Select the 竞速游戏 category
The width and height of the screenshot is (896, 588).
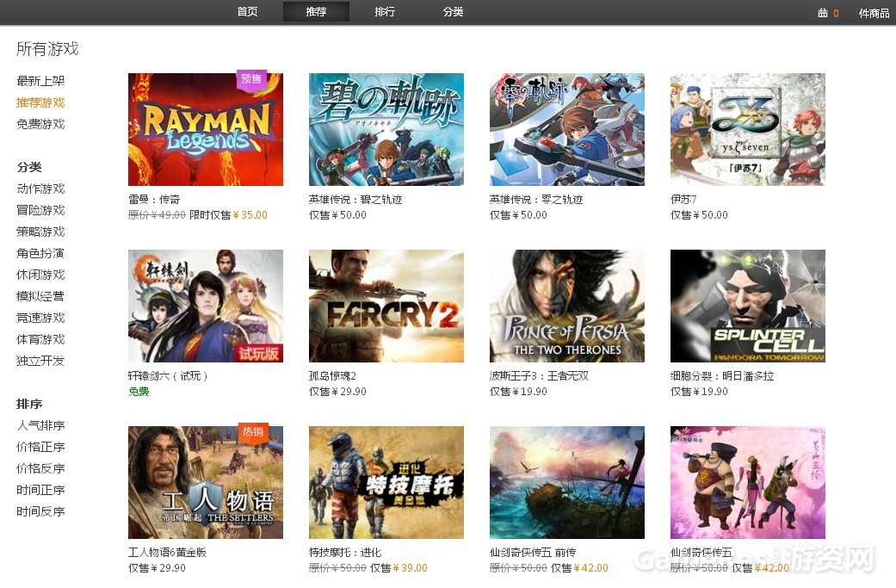(x=40, y=318)
